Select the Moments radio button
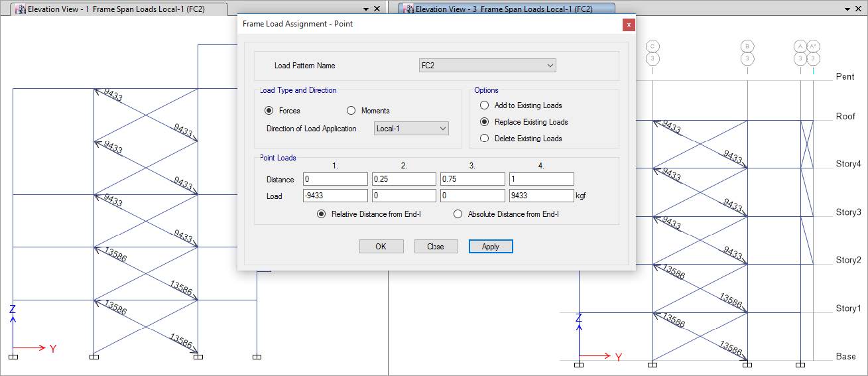868x376 pixels. pyautogui.click(x=351, y=111)
